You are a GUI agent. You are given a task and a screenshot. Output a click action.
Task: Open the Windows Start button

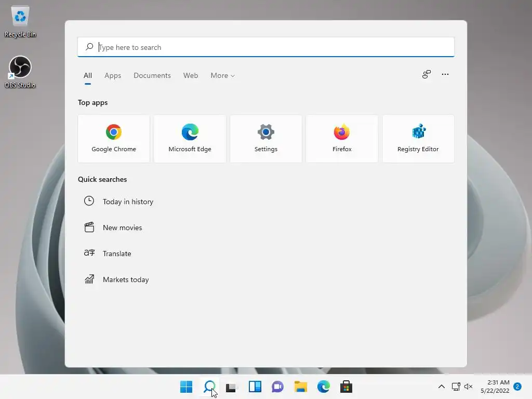187,387
